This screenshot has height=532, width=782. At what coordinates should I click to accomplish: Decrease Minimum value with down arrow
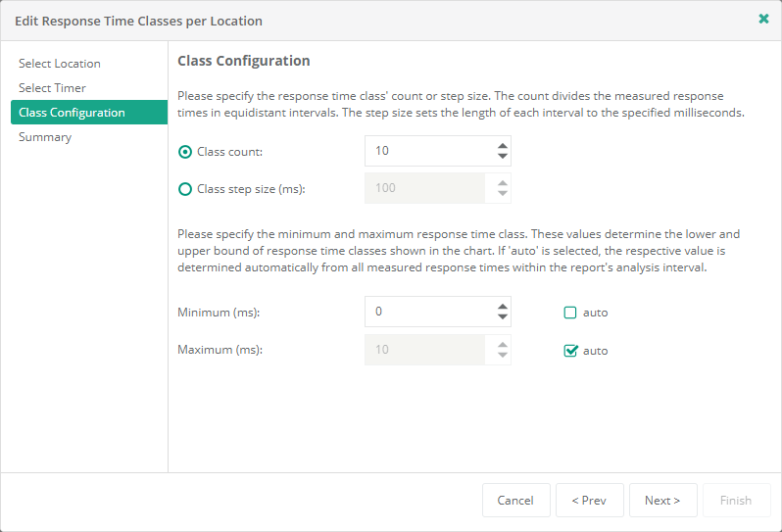click(x=502, y=317)
